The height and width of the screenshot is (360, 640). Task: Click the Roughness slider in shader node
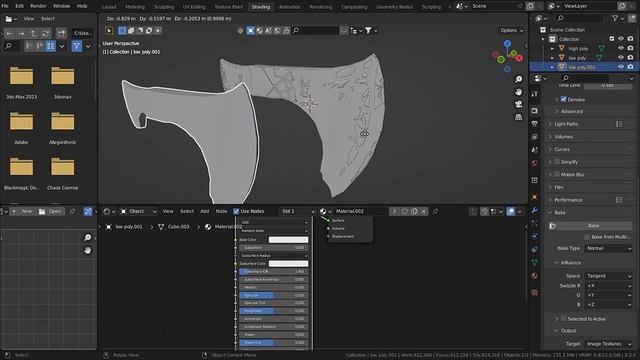click(x=273, y=311)
